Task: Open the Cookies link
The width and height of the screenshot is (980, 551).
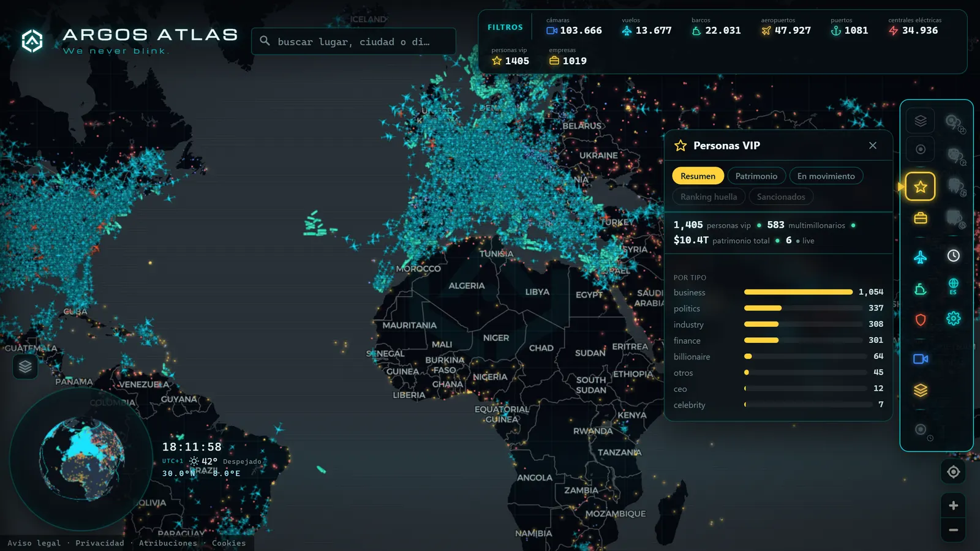Action: [228, 543]
